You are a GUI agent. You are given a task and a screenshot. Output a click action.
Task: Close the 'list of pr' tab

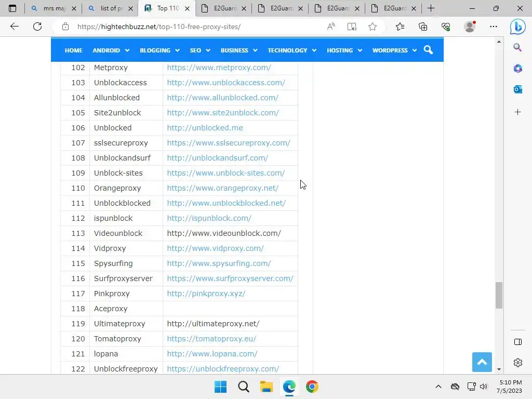[x=130, y=8]
